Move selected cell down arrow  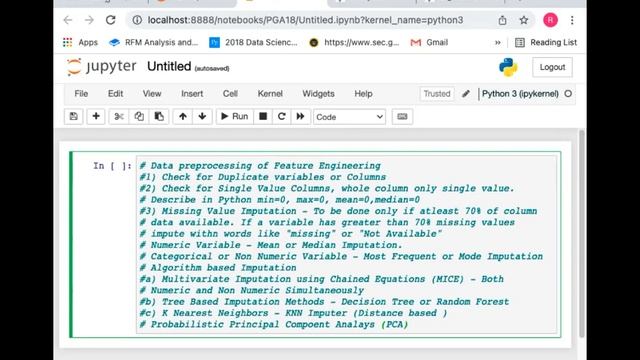202,117
